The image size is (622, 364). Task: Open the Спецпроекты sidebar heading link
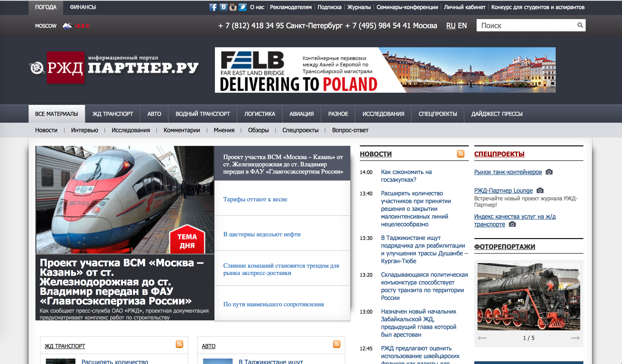point(499,154)
